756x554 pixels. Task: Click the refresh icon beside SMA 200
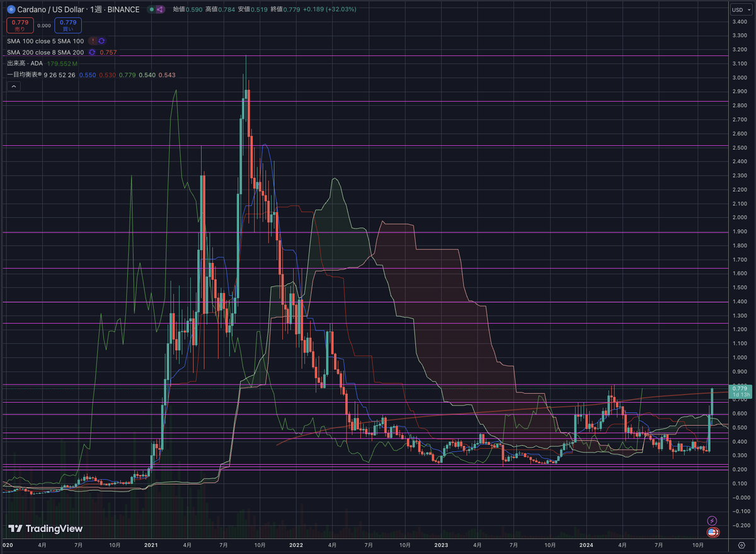(92, 52)
